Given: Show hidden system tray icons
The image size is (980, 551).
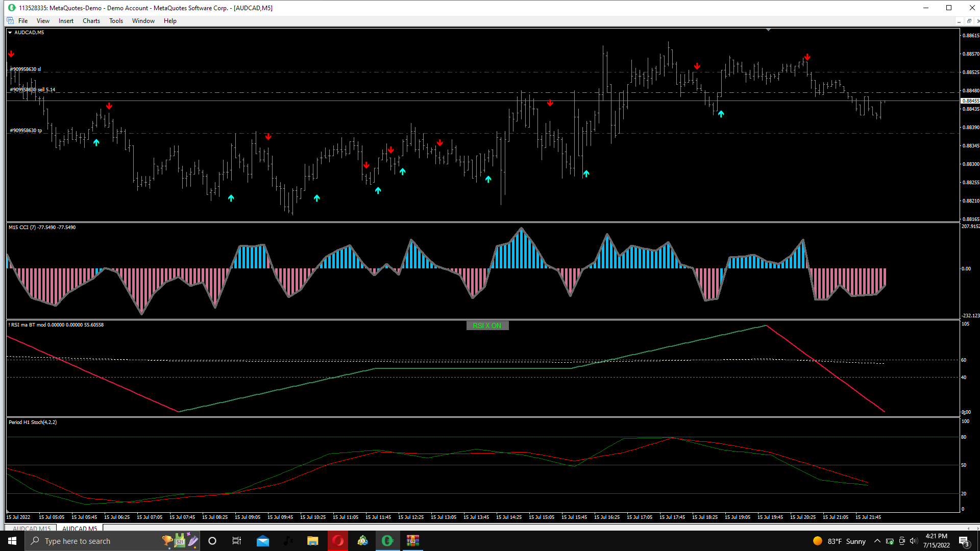Looking at the screenshot, I should tap(877, 541).
